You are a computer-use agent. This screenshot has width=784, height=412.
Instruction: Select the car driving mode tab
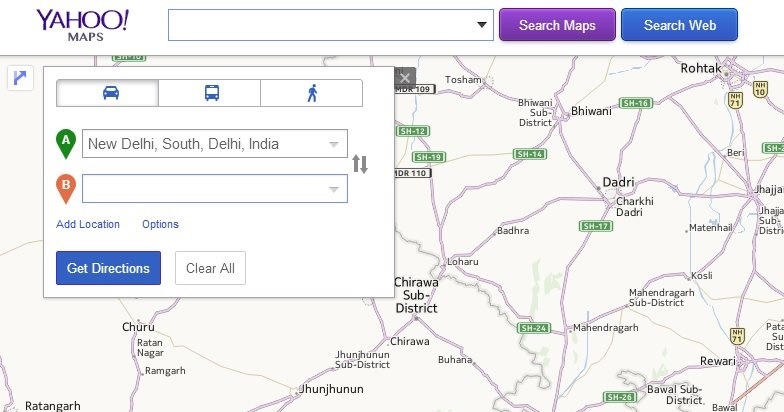pos(108,93)
